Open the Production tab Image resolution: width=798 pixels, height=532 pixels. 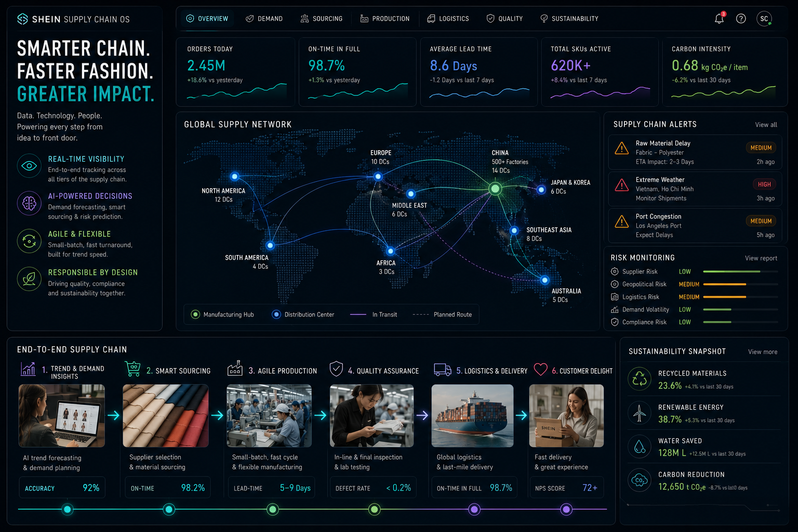[x=385, y=19]
